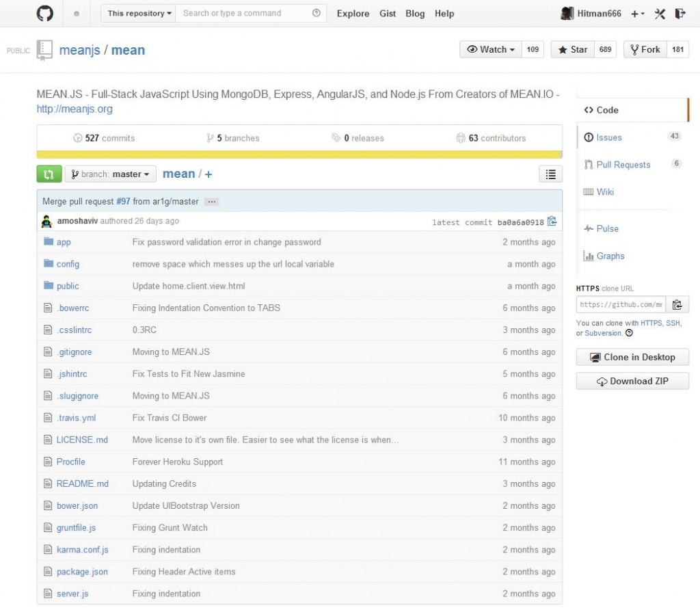Star the meanjs/mean repository

(x=573, y=50)
